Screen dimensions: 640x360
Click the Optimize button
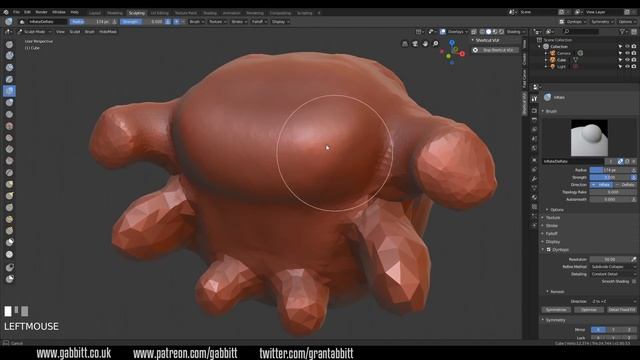click(x=589, y=310)
